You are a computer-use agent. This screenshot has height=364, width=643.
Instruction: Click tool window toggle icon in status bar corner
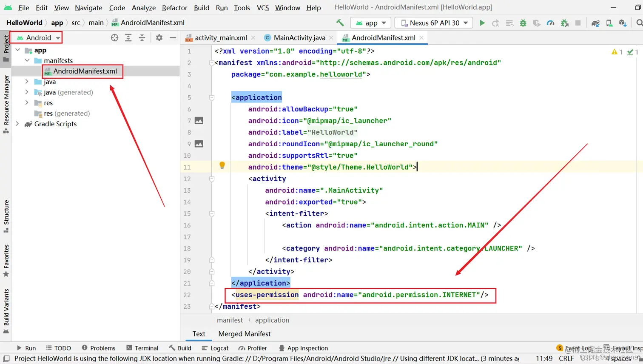[6, 358]
